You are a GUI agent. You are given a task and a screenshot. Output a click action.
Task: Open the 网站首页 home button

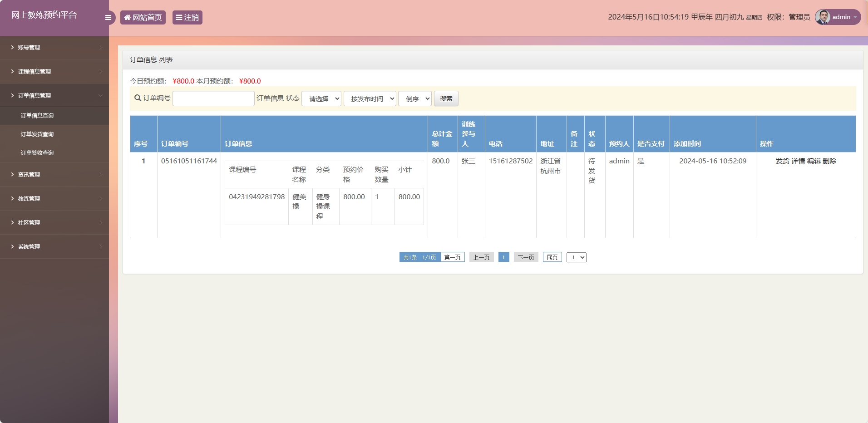coord(143,18)
